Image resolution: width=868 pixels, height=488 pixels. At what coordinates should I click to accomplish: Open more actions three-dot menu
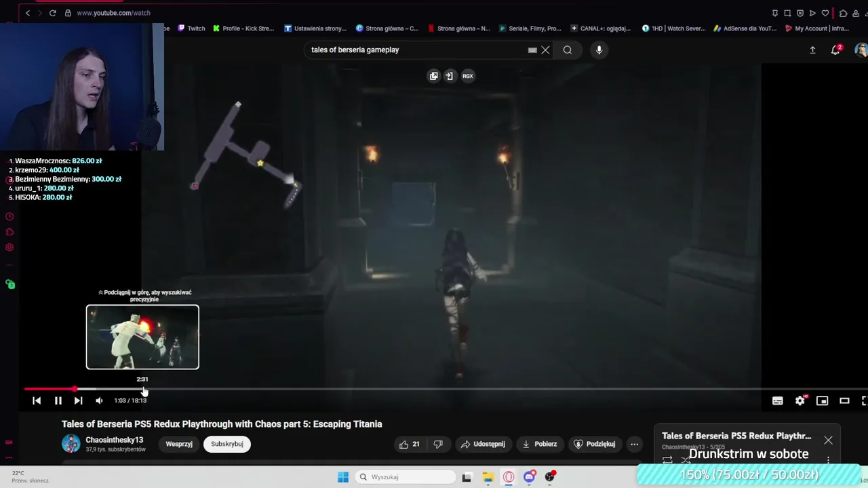tap(634, 444)
